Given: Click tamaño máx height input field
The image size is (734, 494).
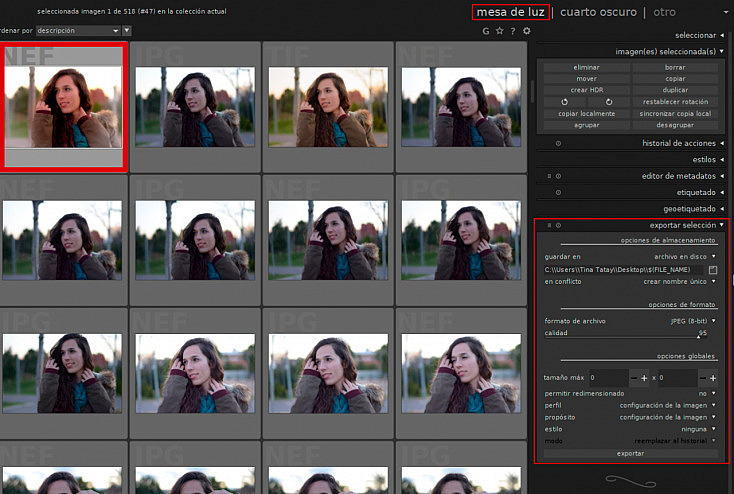Looking at the screenshot, I should [x=677, y=378].
